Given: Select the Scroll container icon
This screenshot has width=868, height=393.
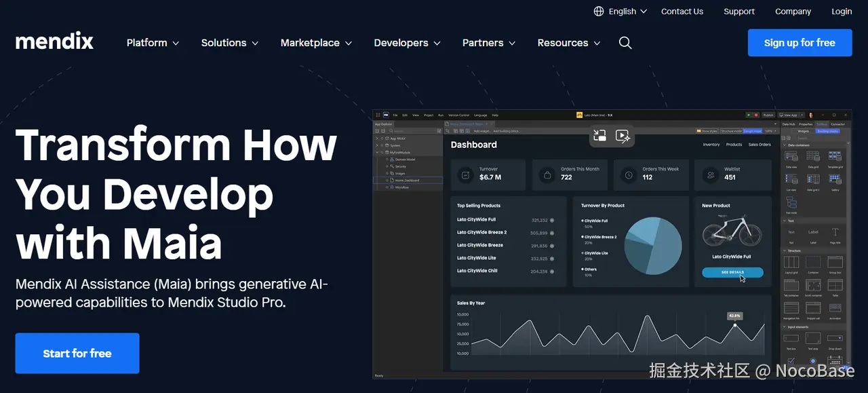Looking at the screenshot, I should tap(813, 285).
